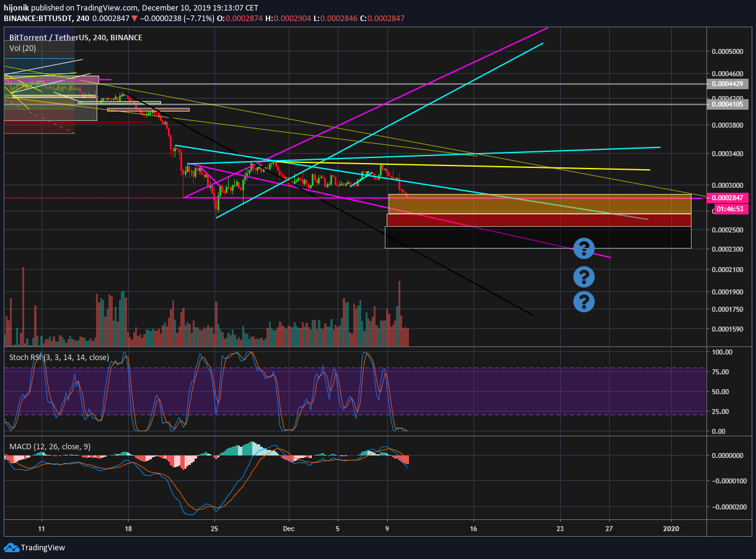Image resolution: width=756 pixels, height=559 pixels.
Task: Click the Dec label on the time axis
Action: point(289,529)
